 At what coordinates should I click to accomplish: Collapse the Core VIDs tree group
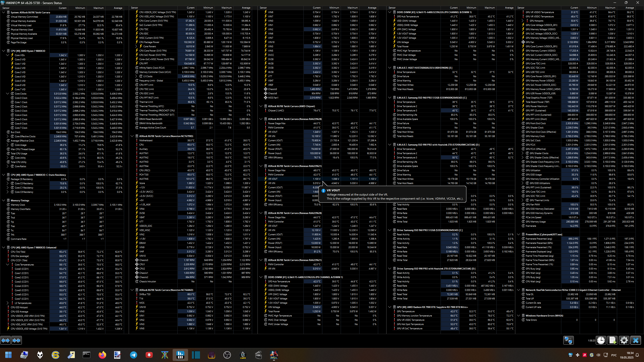pos(8,55)
